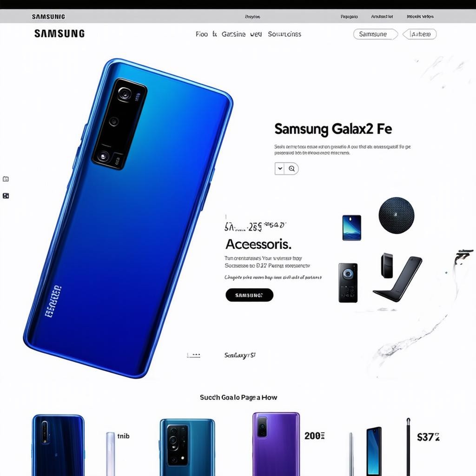
Task: Select the wireless charging stand accessory
Action: [397, 278]
